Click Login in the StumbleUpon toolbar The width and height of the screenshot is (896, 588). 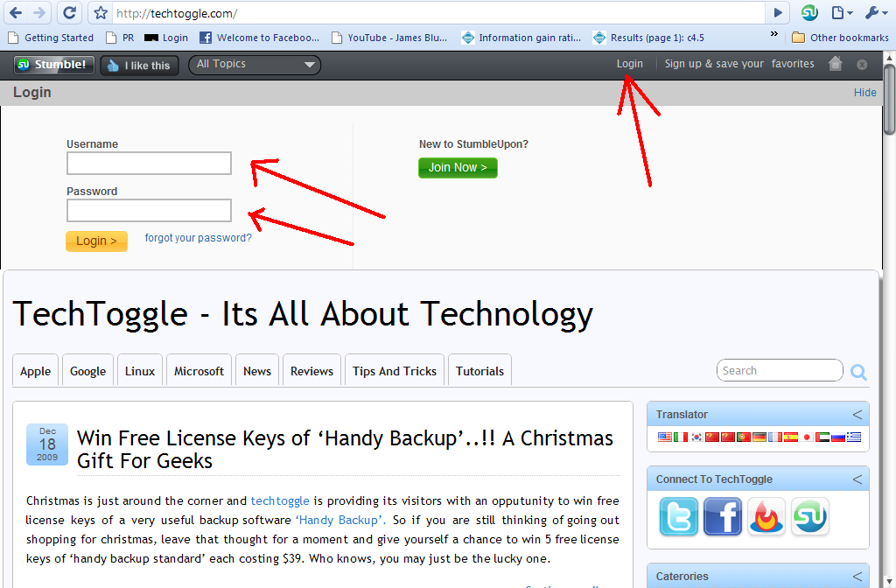click(630, 64)
